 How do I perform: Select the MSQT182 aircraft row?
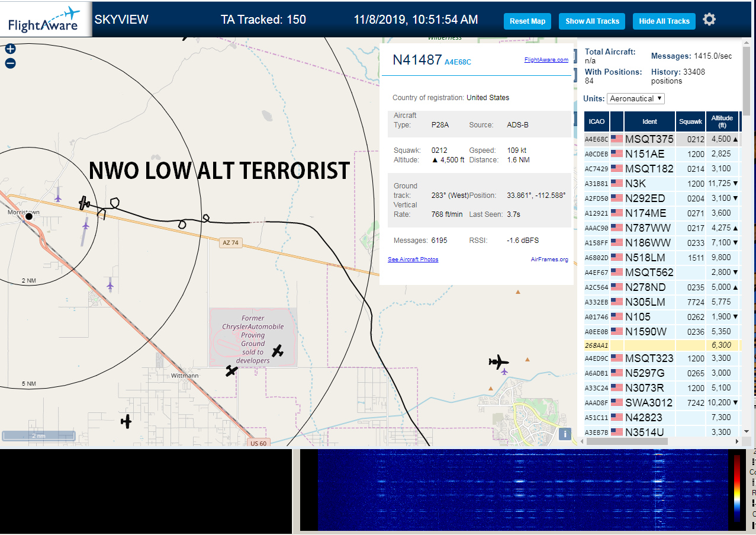pyautogui.click(x=662, y=169)
